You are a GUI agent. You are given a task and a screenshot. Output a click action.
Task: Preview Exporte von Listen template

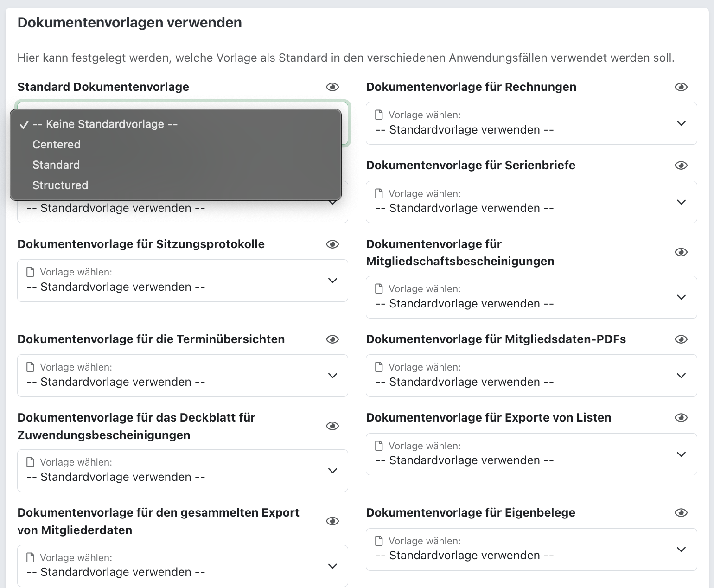click(681, 418)
